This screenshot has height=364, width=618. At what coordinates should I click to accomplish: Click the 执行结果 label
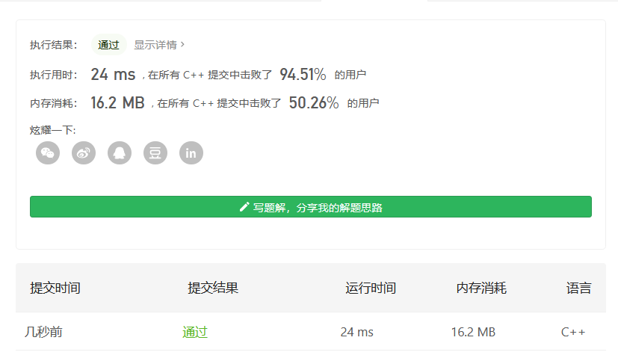pos(54,45)
